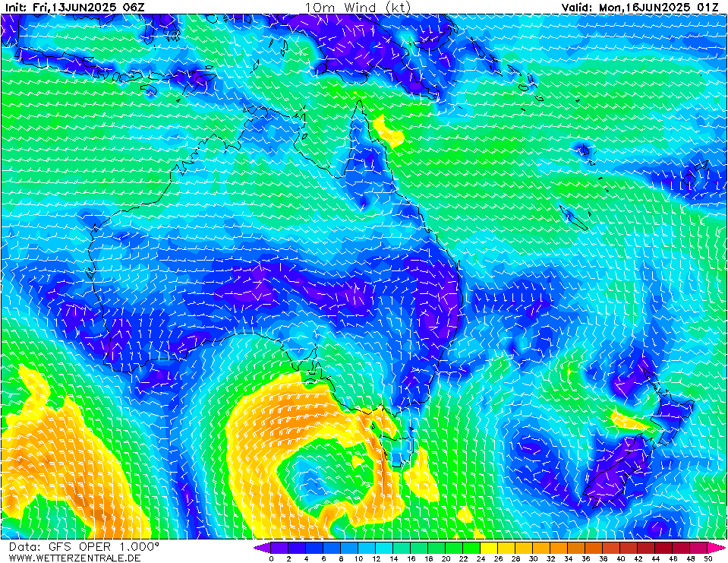Click the 'Init: Fri,13JUN2025 06Z' header text
The image size is (728, 563).
74,7
